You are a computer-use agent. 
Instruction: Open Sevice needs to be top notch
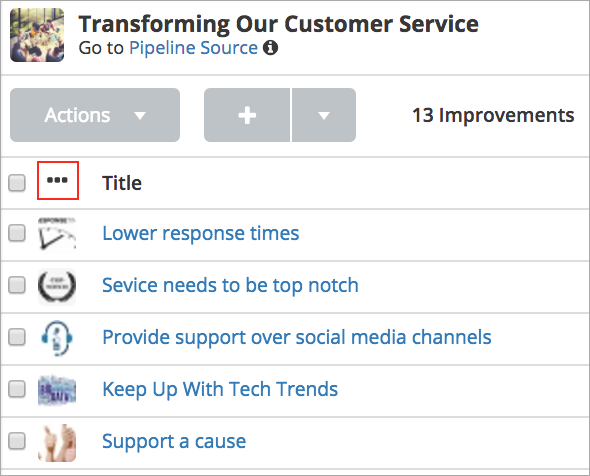pyautogui.click(x=230, y=285)
